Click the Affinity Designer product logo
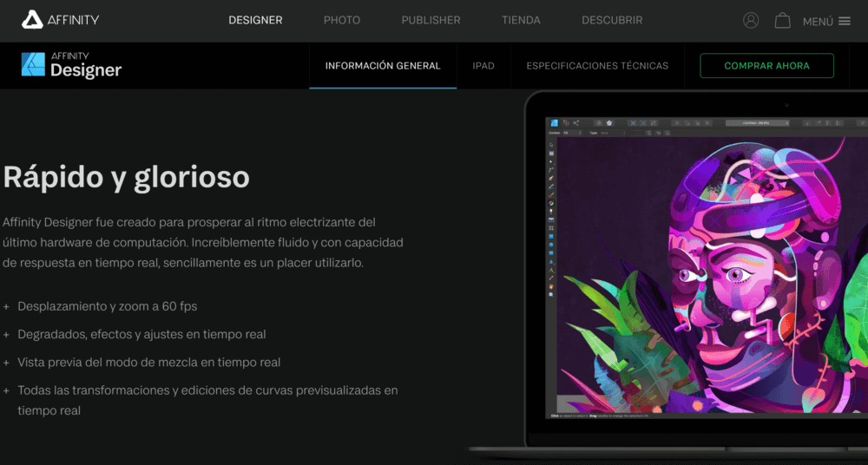 click(72, 65)
